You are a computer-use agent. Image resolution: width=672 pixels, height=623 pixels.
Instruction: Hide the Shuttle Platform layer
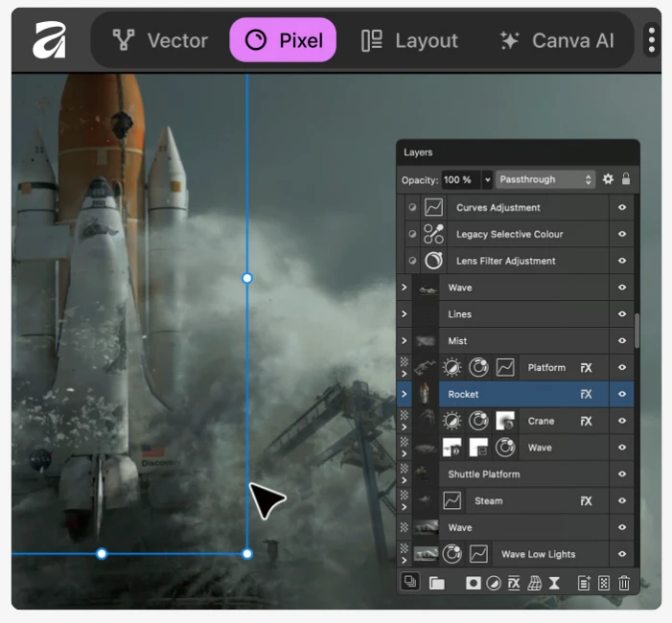622,473
